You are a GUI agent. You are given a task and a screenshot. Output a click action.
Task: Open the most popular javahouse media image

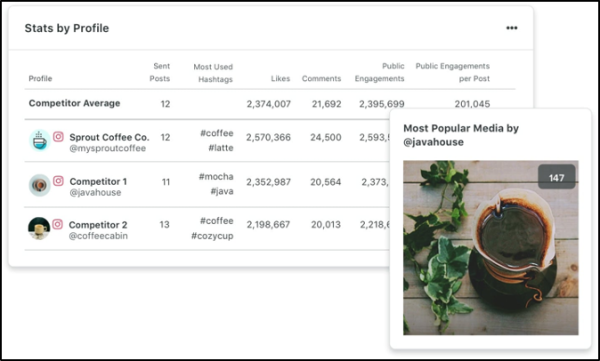(x=491, y=248)
